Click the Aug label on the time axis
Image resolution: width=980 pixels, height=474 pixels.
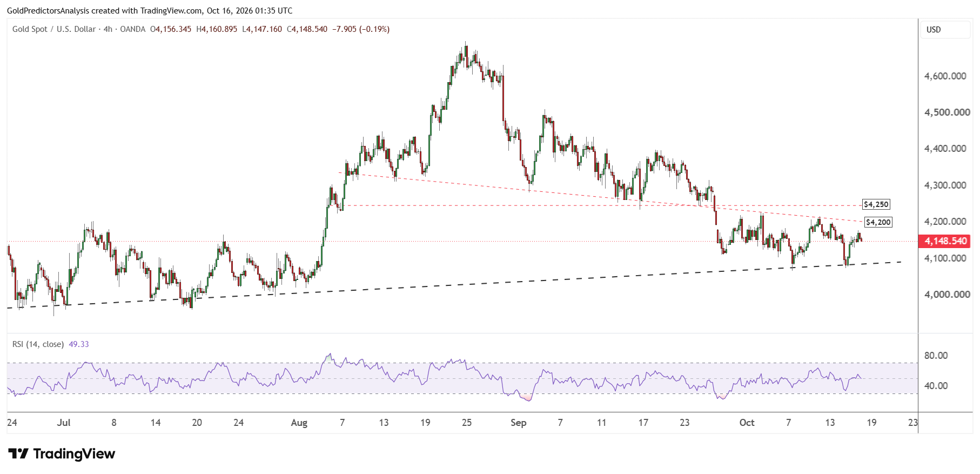(299, 423)
